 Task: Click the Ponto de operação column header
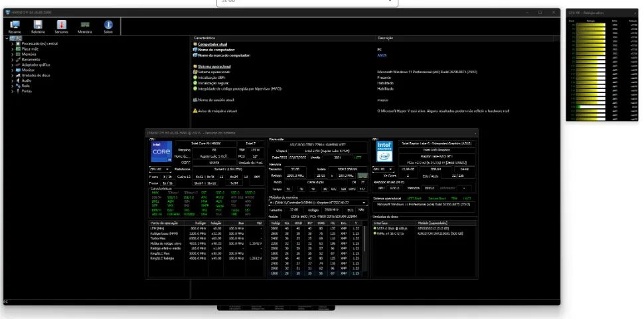(167, 223)
